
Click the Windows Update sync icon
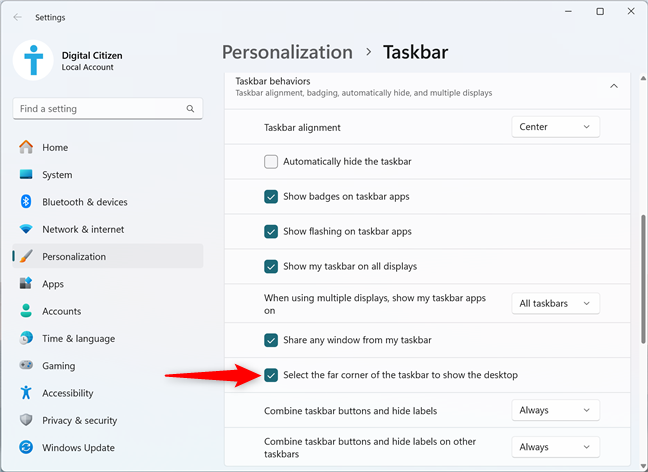tap(26, 447)
